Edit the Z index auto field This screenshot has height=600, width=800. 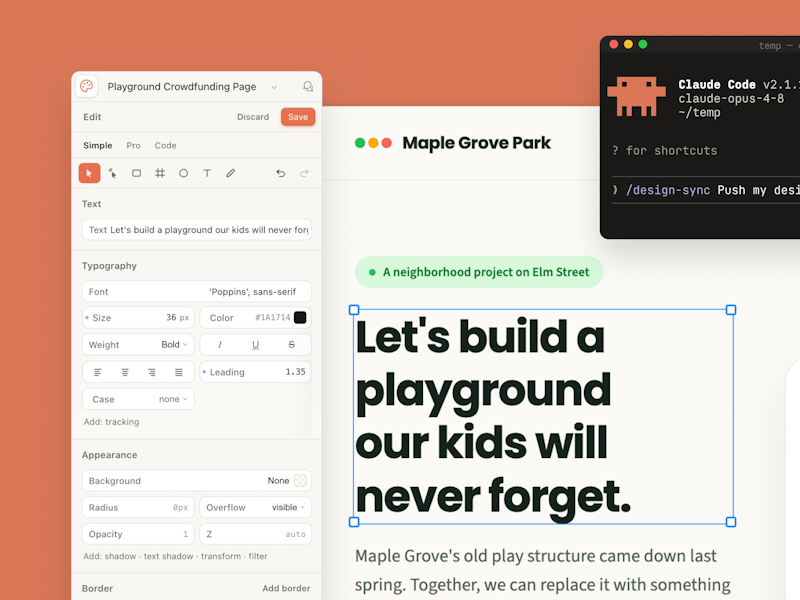(x=255, y=534)
